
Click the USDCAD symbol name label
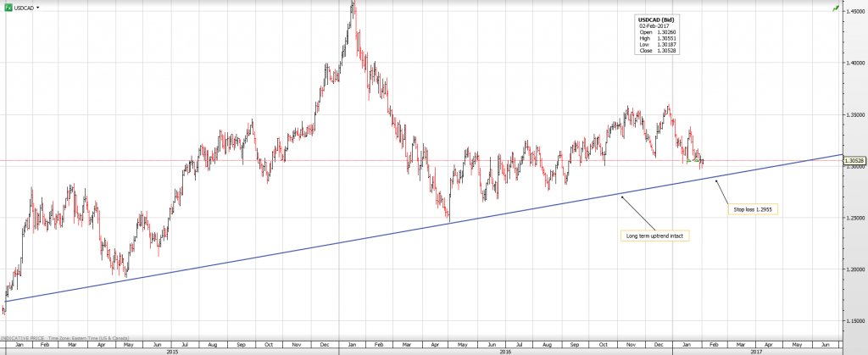click(x=24, y=7)
